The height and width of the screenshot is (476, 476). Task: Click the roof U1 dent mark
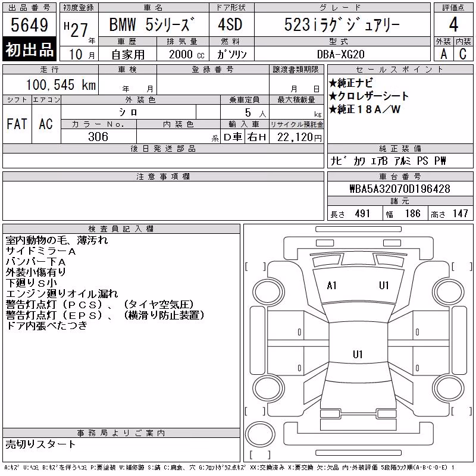tap(358, 354)
